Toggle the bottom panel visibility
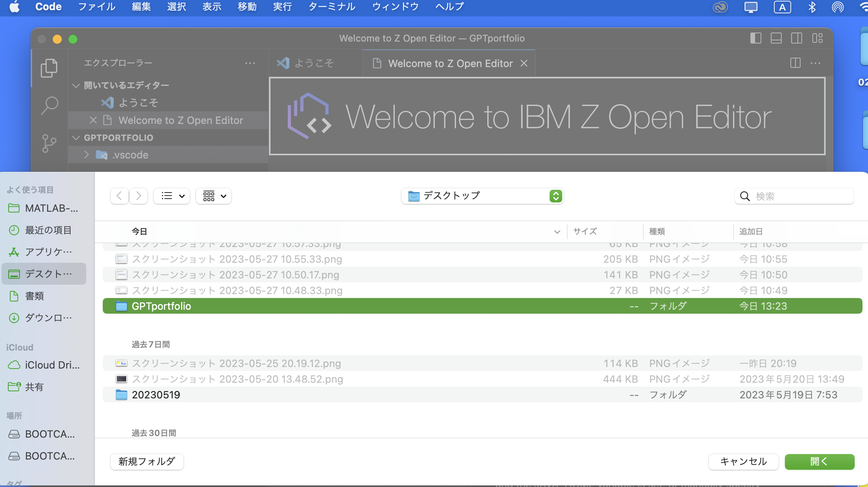The height and width of the screenshot is (487, 868). click(776, 38)
